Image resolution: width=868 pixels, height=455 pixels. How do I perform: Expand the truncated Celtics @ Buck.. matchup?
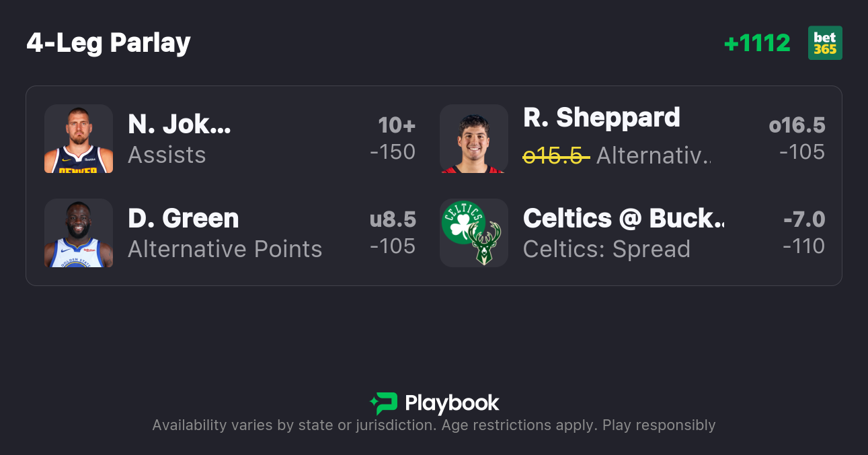[624, 218]
